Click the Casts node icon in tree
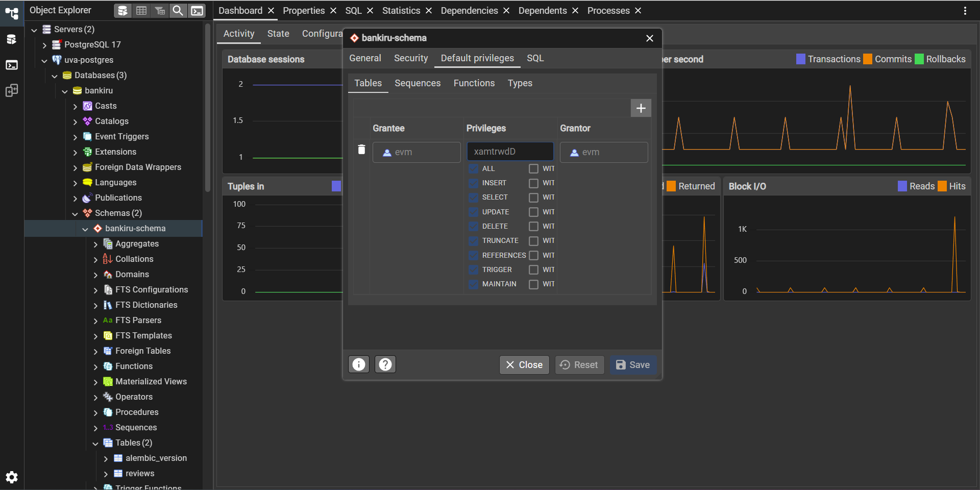Viewport: 980px width, 490px height. click(x=88, y=106)
